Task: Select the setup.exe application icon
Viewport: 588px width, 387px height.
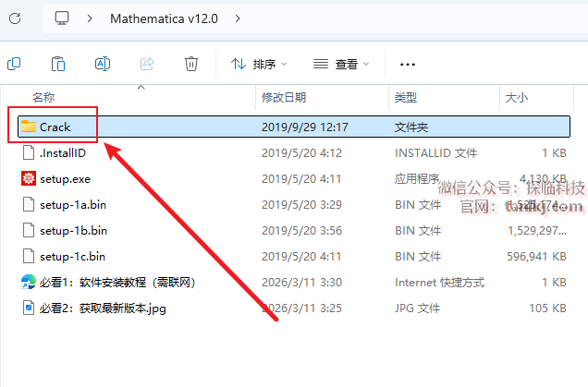Action: (29, 178)
